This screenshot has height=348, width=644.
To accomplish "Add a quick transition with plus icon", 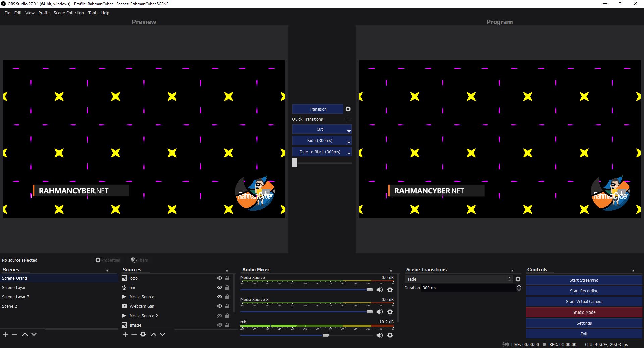I will pos(348,119).
